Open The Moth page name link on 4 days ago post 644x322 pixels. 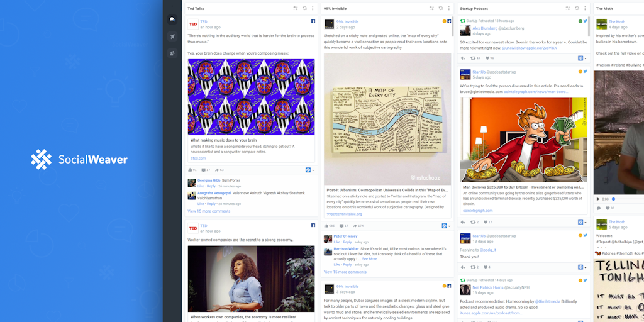click(x=617, y=22)
